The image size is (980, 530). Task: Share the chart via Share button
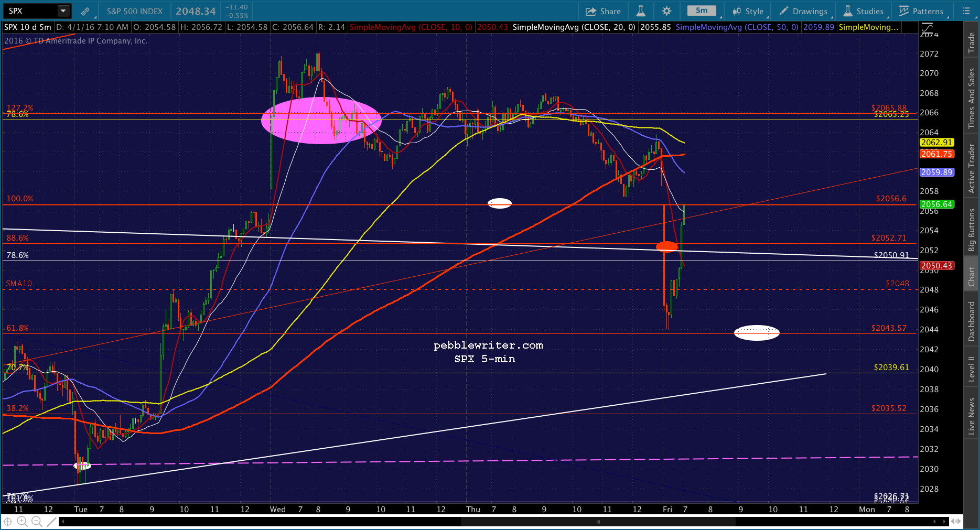pos(603,11)
